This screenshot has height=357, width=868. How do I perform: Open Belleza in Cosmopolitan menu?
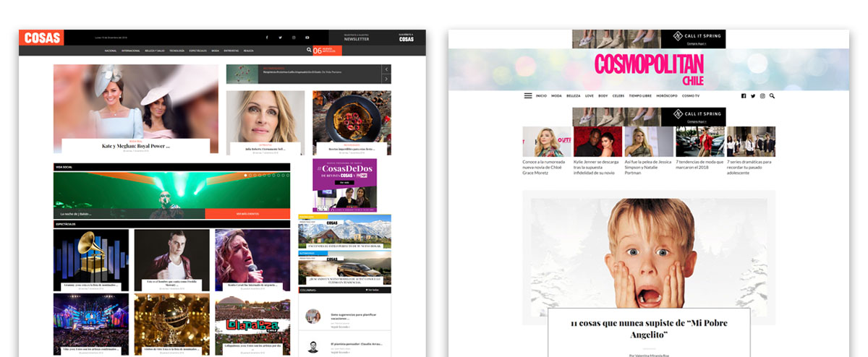point(574,95)
